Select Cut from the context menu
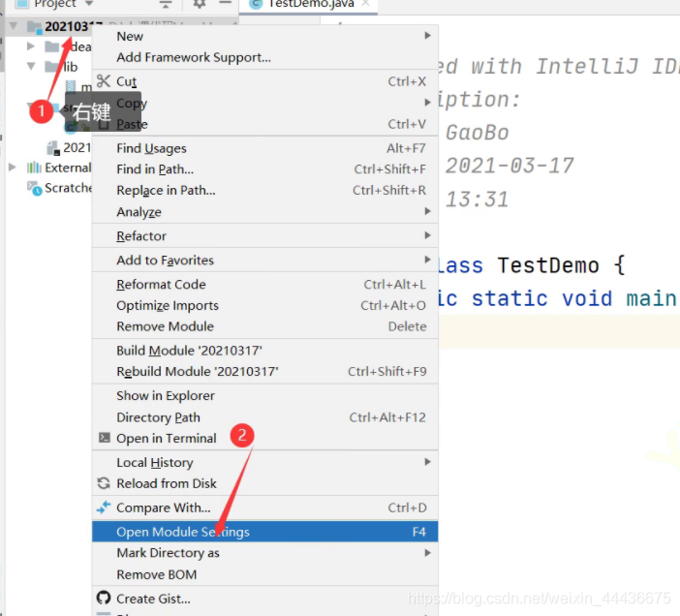Image resolution: width=680 pixels, height=616 pixels. tap(265, 81)
